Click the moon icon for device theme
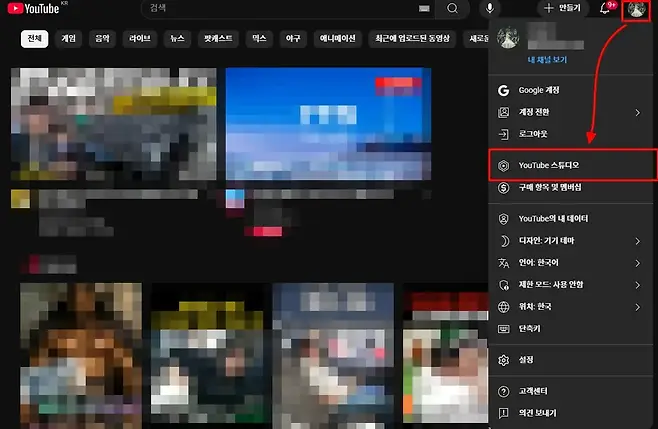 tap(504, 241)
